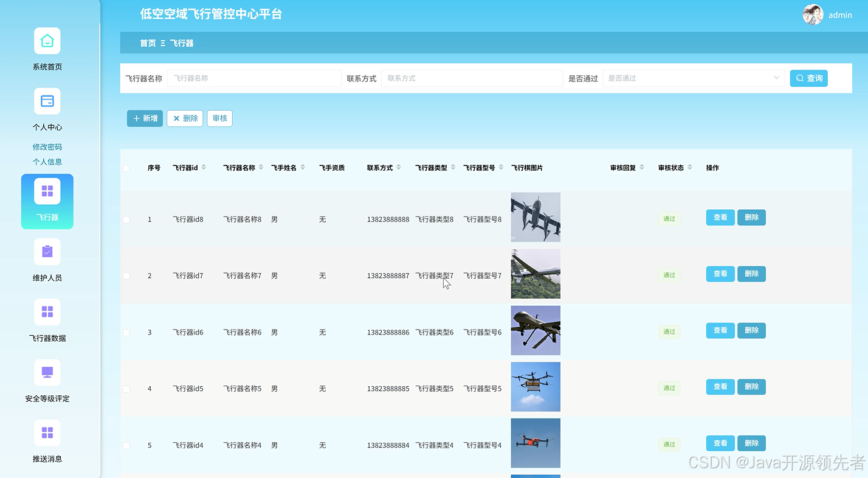The height and width of the screenshot is (478, 868).
Task: View details for 飞行器id6 row
Action: 720,330
